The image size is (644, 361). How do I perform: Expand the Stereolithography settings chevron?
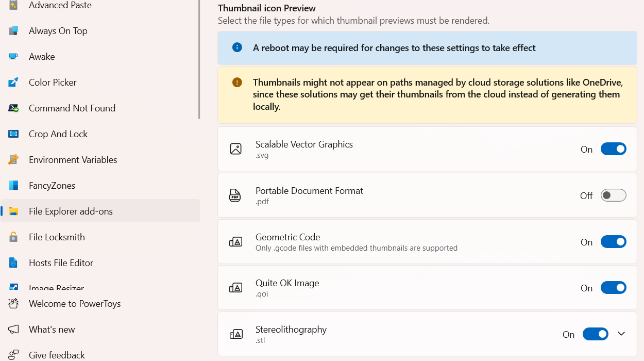point(621,334)
